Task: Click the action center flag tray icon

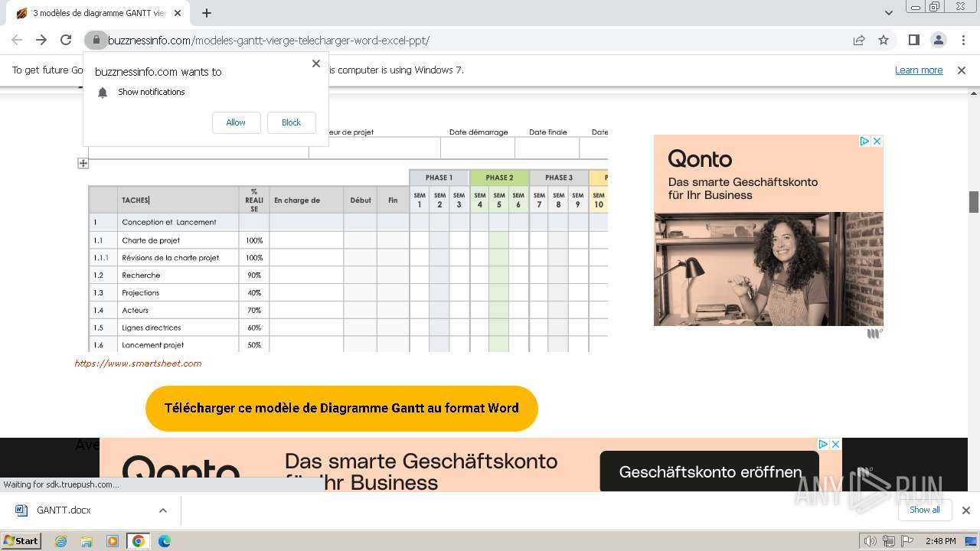Action: 908,541
